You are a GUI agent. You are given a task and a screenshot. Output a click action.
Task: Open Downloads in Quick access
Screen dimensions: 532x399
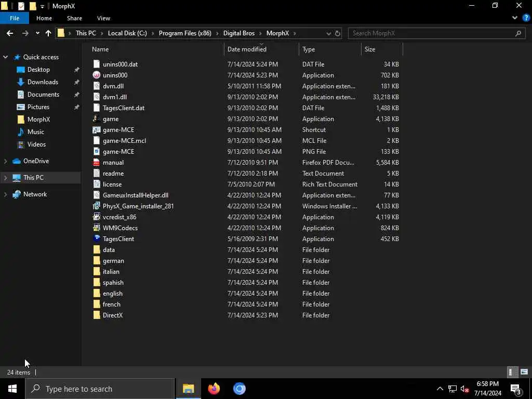point(43,82)
